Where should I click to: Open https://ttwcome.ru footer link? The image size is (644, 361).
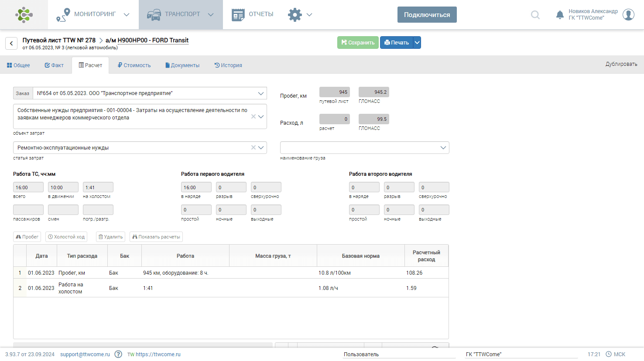158,354
